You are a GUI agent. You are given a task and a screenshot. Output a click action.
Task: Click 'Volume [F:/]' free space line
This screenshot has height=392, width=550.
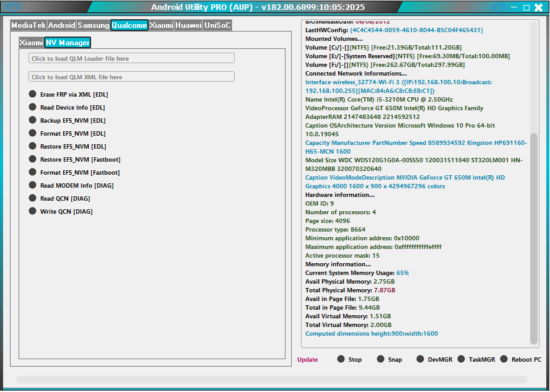tap(385, 64)
